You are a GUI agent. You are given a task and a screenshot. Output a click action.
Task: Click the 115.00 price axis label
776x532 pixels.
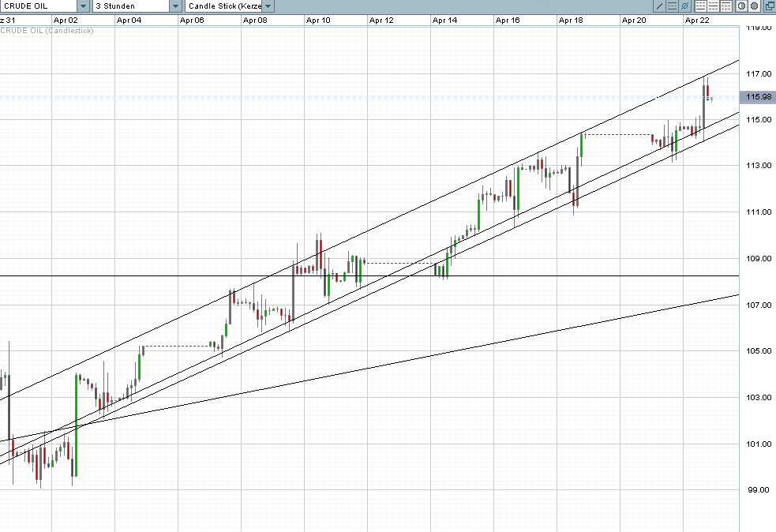(759, 119)
